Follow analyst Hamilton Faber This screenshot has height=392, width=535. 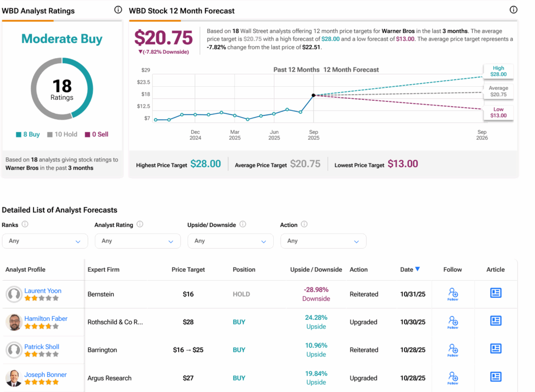pos(452,322)
